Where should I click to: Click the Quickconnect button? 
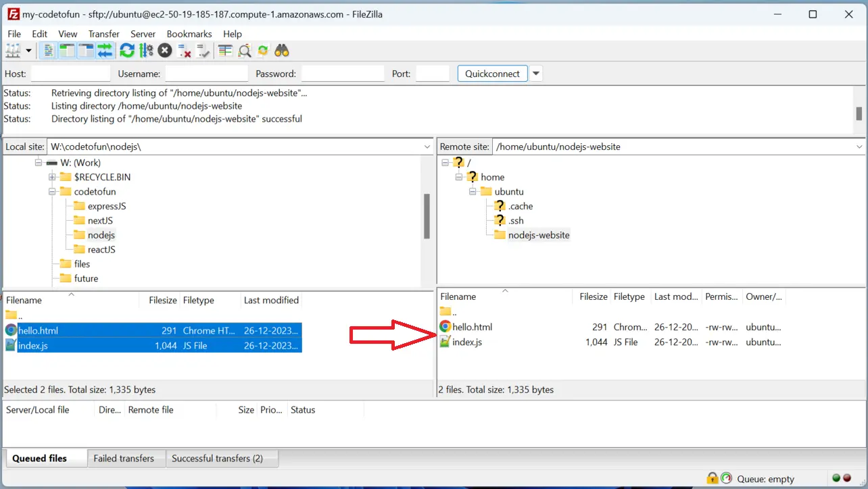coord(493,74)
